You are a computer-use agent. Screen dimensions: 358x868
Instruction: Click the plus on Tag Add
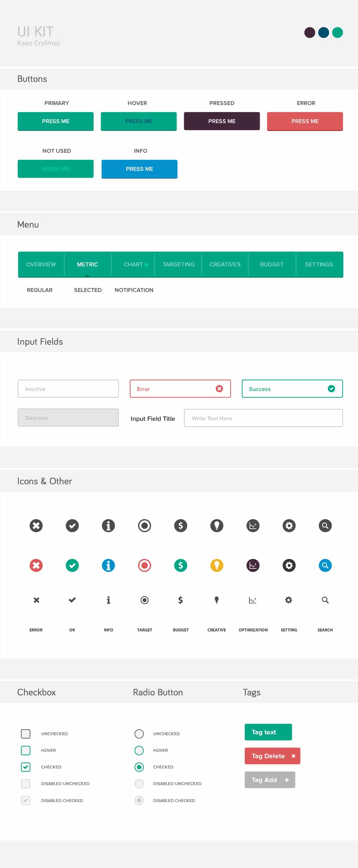click(x=286, y=780)
